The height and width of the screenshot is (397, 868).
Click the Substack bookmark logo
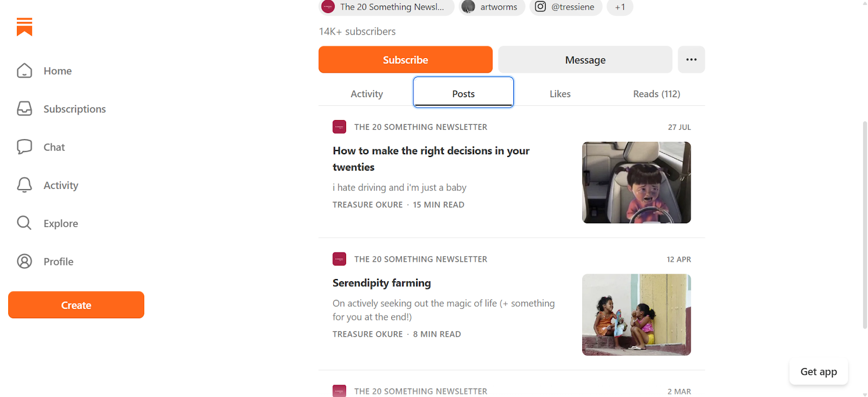pyautogui.click(x=24, y=27)
